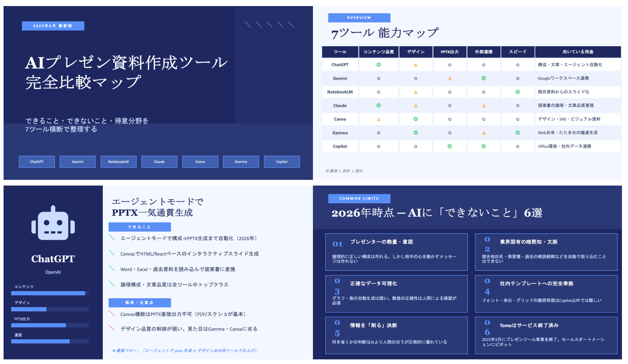
Task: Click the ChatGPT chip on the title slide
Action: (37, 162)
